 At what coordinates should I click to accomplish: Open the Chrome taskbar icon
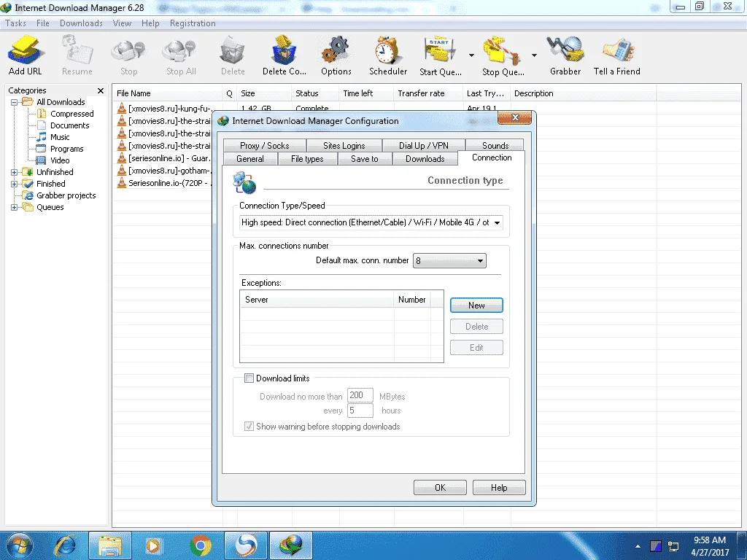(200, 545)
